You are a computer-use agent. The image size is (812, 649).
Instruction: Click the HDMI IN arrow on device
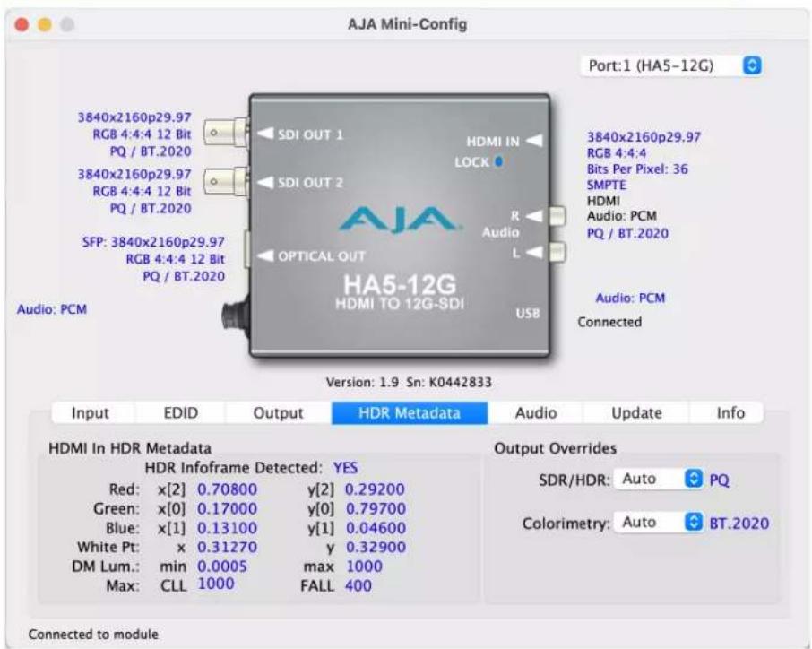[534, 141]
